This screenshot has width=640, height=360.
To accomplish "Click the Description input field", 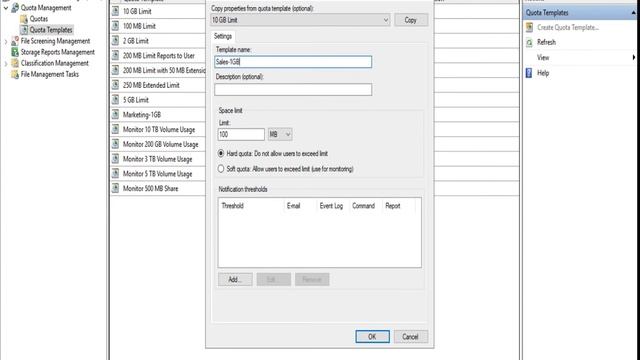I will [x=293, y=89].
